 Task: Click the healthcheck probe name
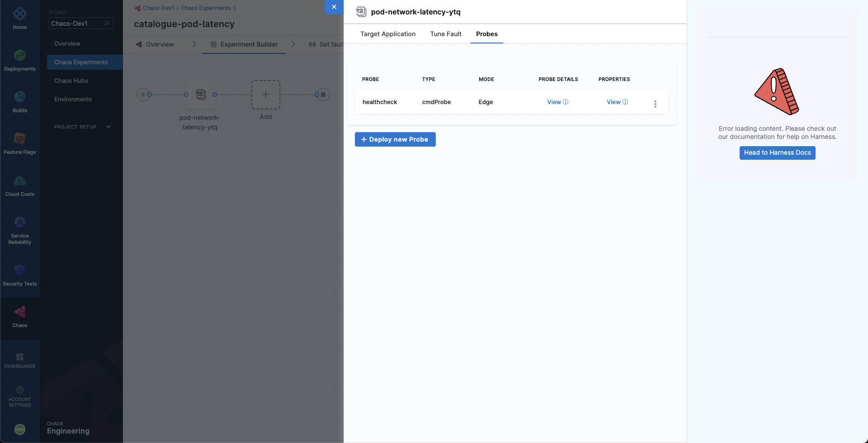pos(380,102)
